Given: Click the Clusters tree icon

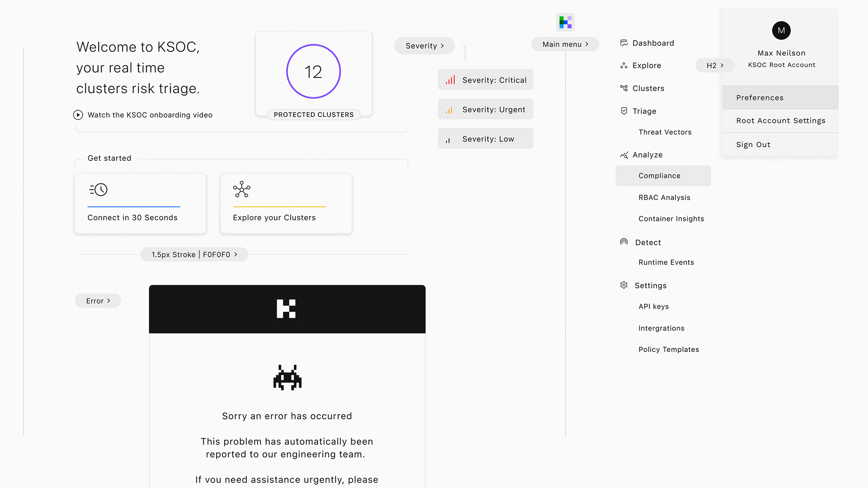Looking at the screenshot, I should point(624,88).
